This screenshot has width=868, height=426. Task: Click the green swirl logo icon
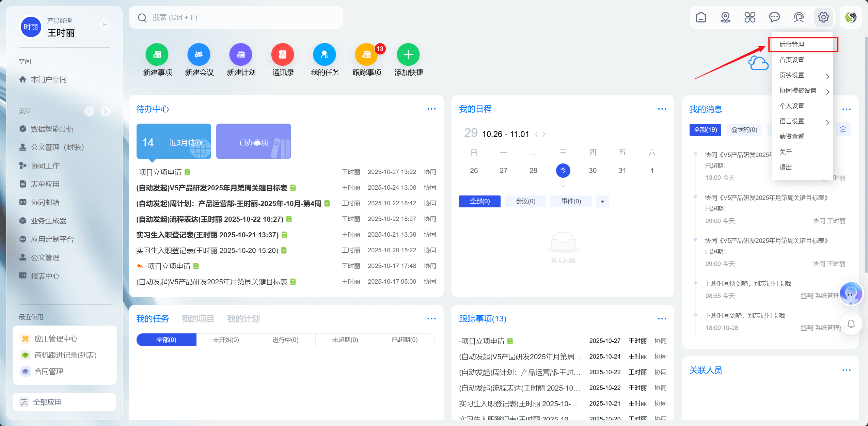click(851, 17)
